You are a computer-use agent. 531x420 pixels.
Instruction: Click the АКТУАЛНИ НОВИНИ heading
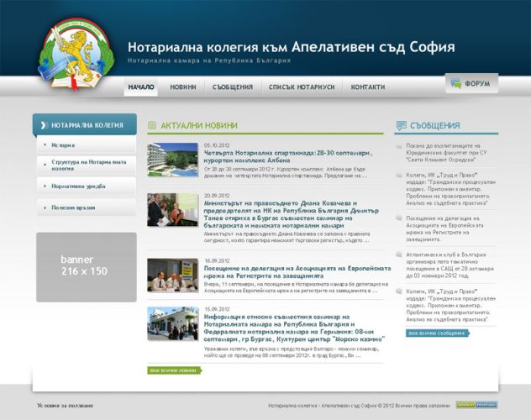coord(199,125)
